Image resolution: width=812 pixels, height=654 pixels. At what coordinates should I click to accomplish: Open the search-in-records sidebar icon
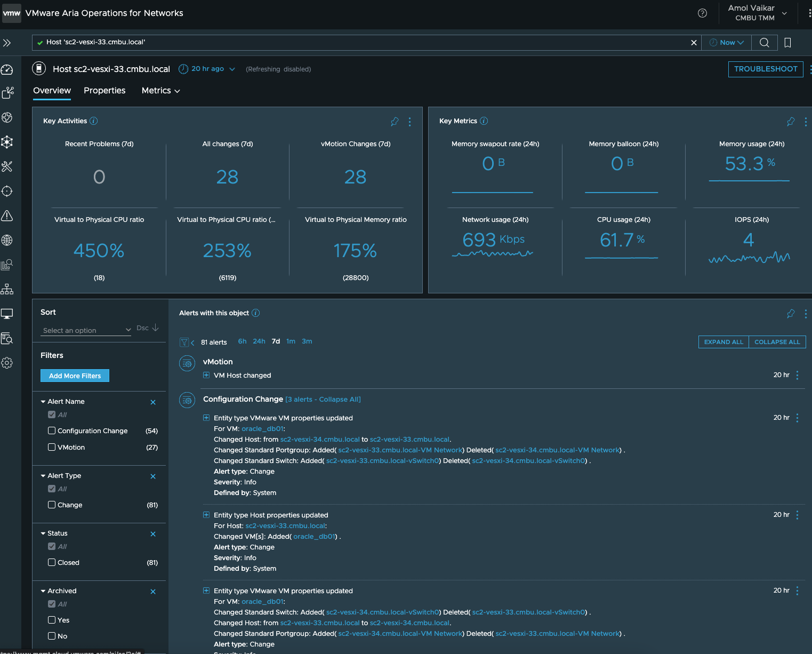point(7,338)
